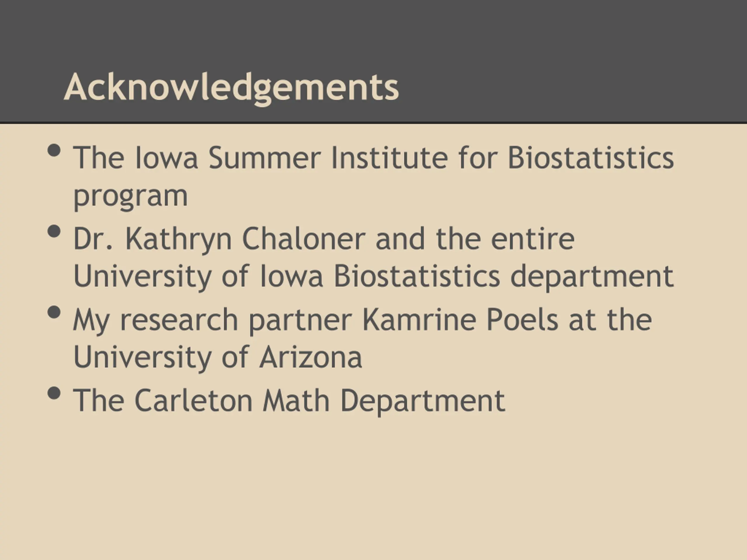The width and height of the screenshot is (747, 560).
Task: Click the second bullet dot before Dr. Kathryn
Action: point(54,232)
